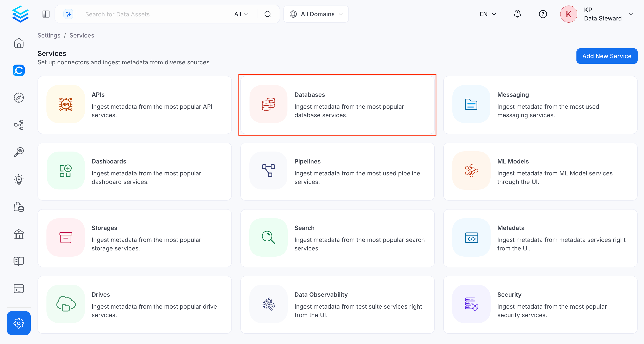Collapse sidebar with panel toggle icon
Image resolution: width=644 pixels, height=344 pixels.
tap(46, 14)
